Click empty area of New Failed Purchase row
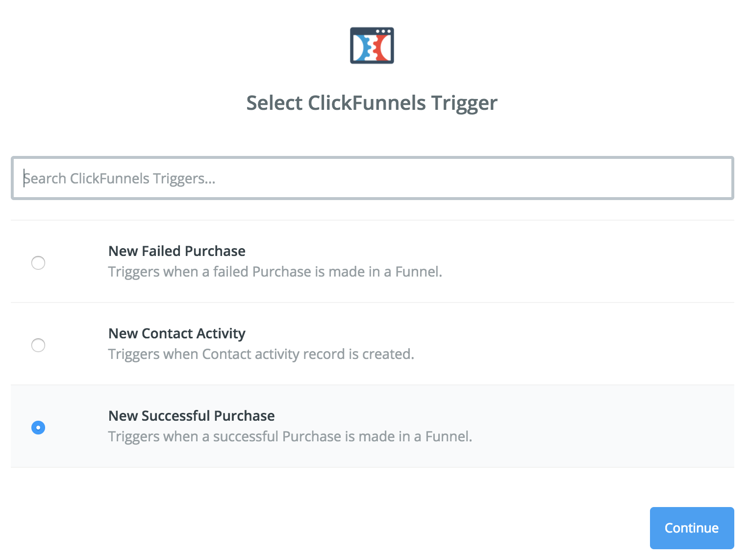 click(x=588, y=261)
